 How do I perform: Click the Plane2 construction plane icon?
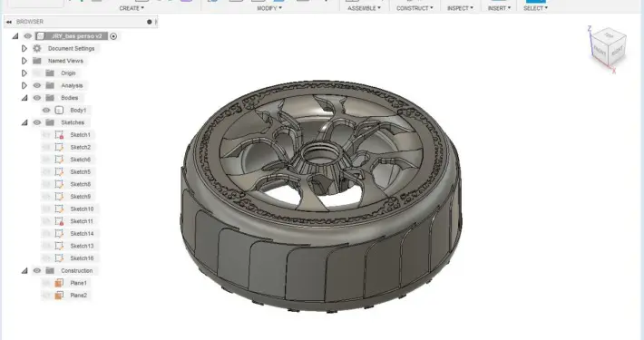[x=59, y=296]
